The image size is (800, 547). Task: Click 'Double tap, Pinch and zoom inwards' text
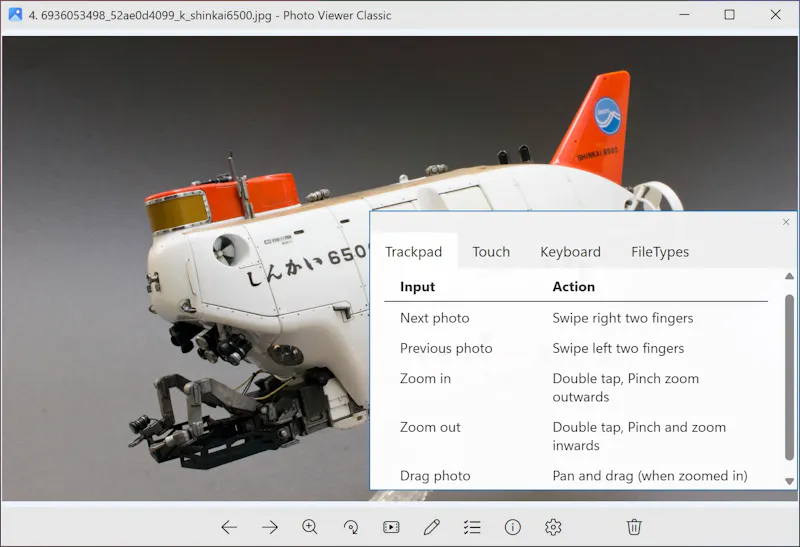[x=639, y=436]
